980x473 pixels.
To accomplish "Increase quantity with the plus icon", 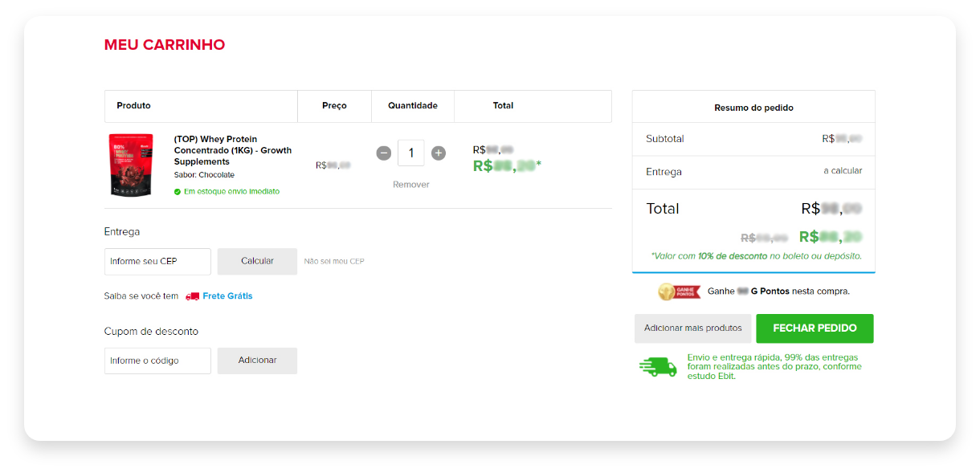I will (x=438, y=153).
